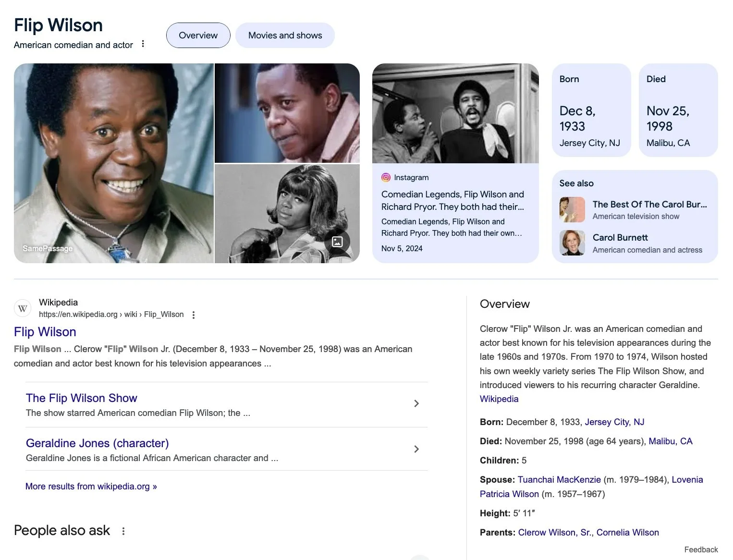Open the Flip Wilson Wikipedia result title
Image resolution: width=733 pixels, height=560 pixels.
tap(45, 332)
